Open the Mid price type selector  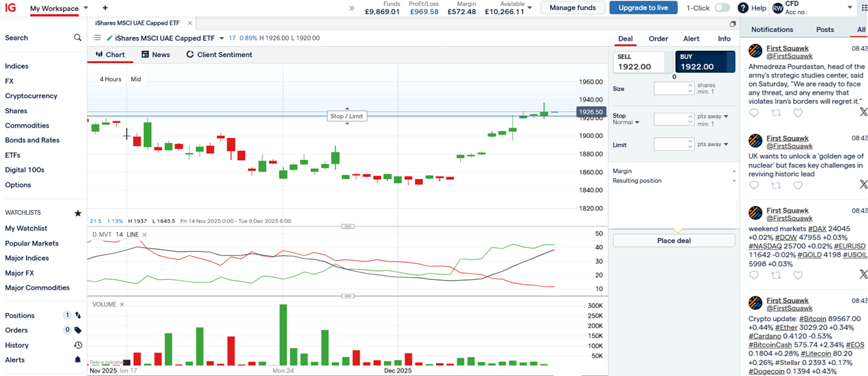click(x=136, y=79)
